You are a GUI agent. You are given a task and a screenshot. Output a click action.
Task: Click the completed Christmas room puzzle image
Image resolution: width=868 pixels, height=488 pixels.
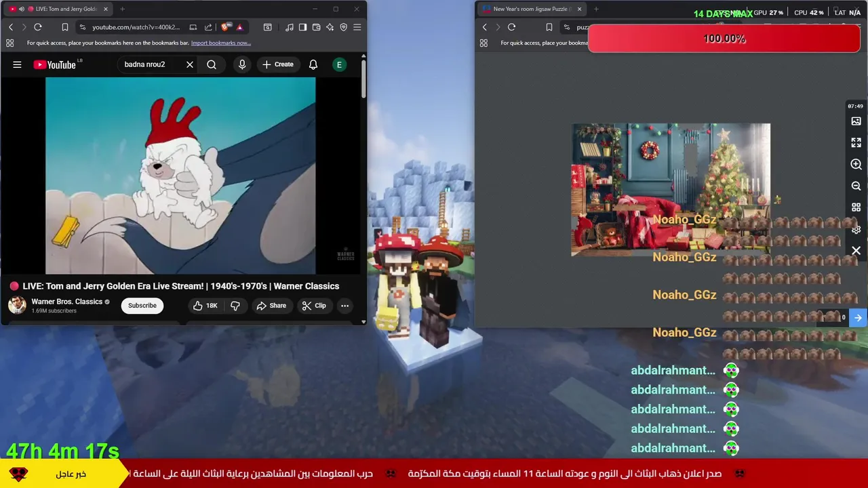coord(671,190)
